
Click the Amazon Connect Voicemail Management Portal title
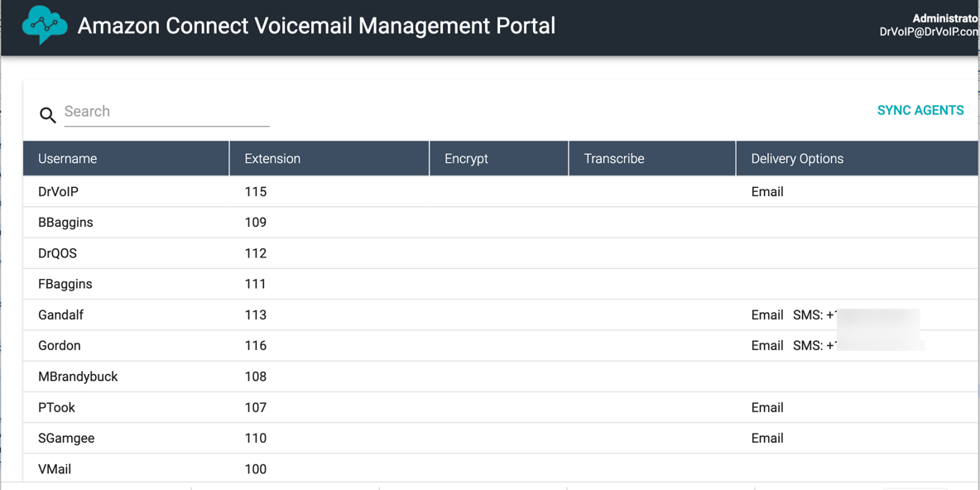click(x=316, y=26)
